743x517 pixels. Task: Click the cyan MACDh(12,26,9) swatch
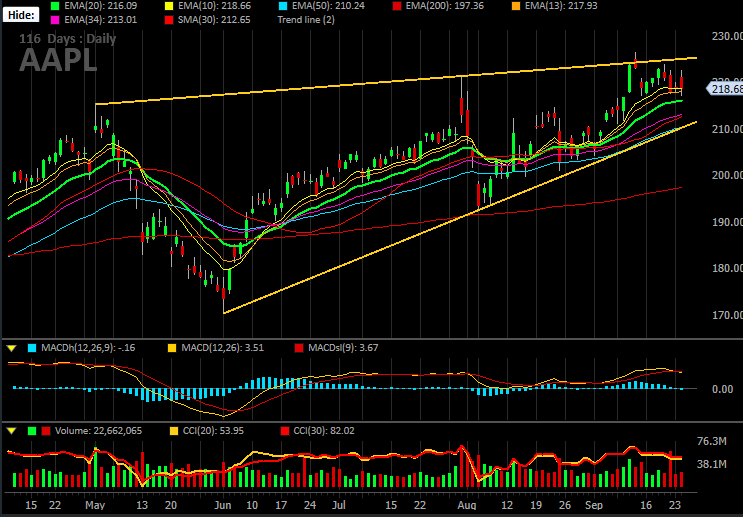[32, 348]
